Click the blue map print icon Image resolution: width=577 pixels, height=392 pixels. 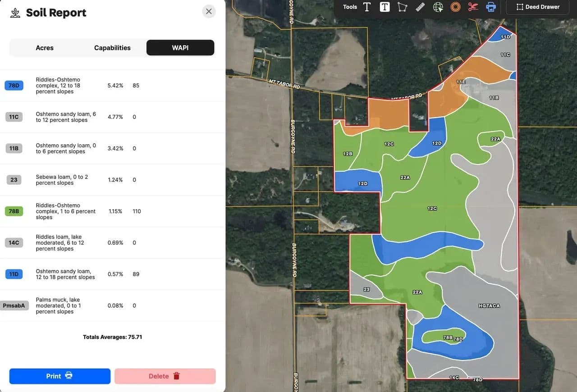[491, 7]
